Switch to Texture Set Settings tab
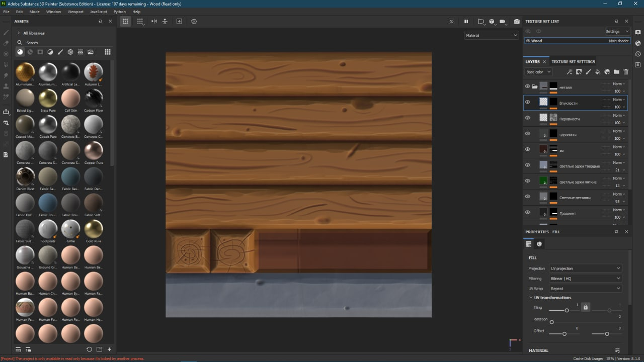 point(573,61)
